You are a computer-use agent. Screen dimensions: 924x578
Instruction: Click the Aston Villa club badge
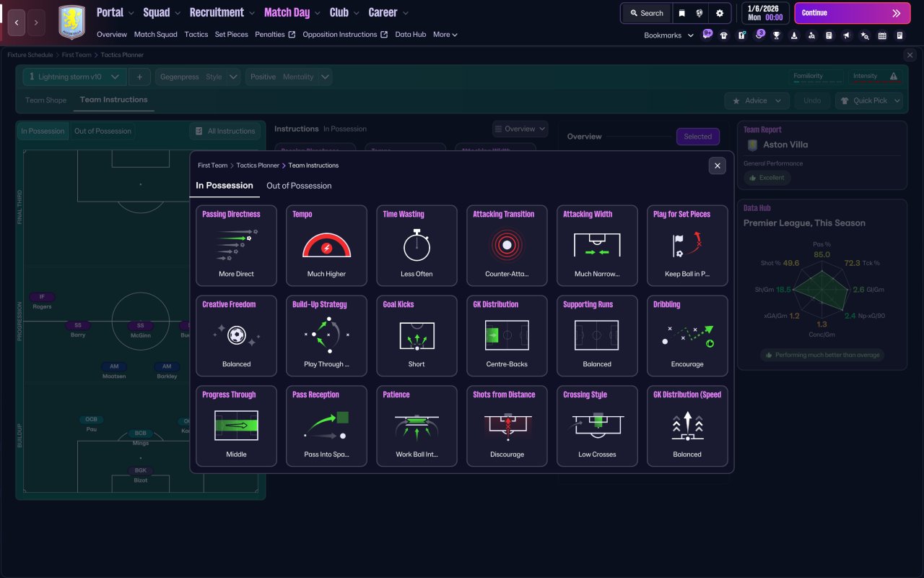[71, 22]
